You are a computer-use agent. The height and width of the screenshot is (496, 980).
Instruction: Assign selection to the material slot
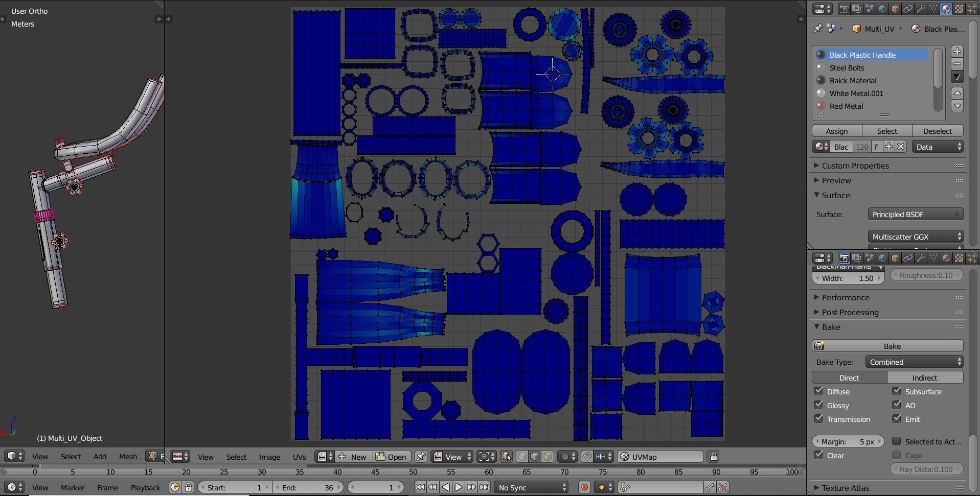(837, 131)
